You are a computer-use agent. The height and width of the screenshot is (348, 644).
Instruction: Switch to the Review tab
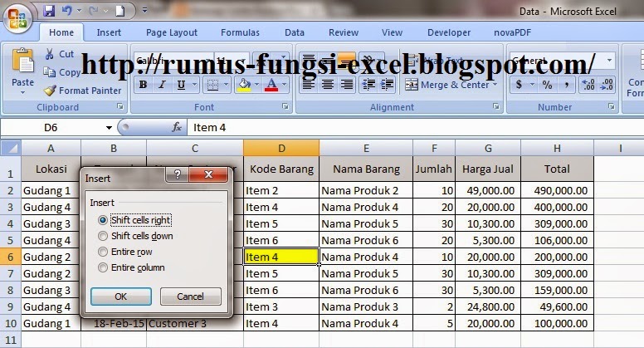point(344,32)
